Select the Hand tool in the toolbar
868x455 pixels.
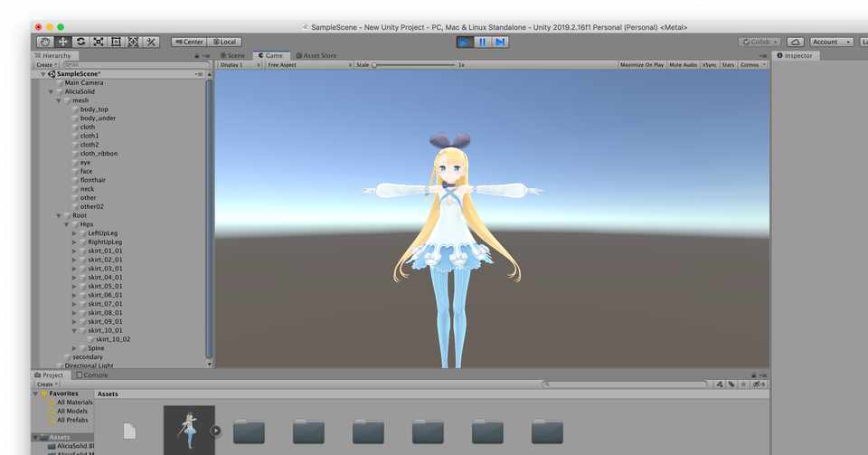[x=45, y=43]
